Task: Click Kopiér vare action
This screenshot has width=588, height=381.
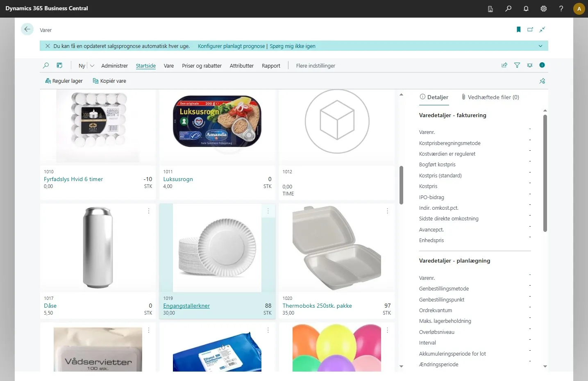Action: (109, 81)
